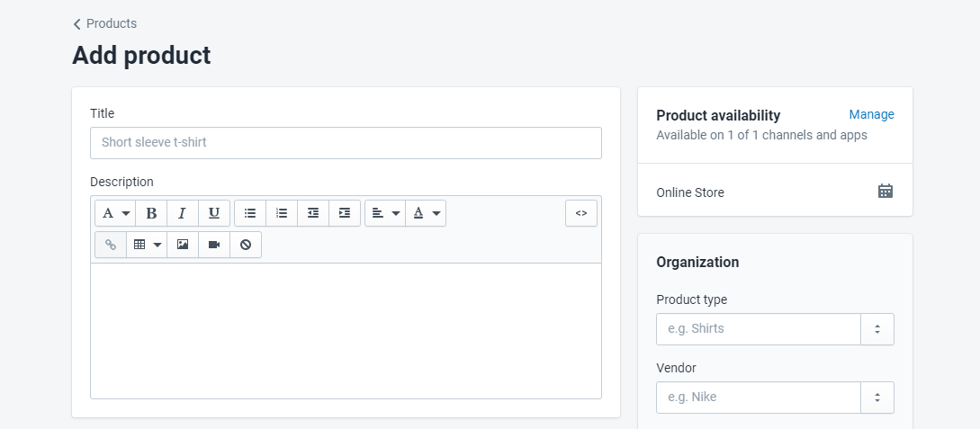Screen dimensions: 980x429
Task: Apply italic formatting to text
Action: pos(182,213)
